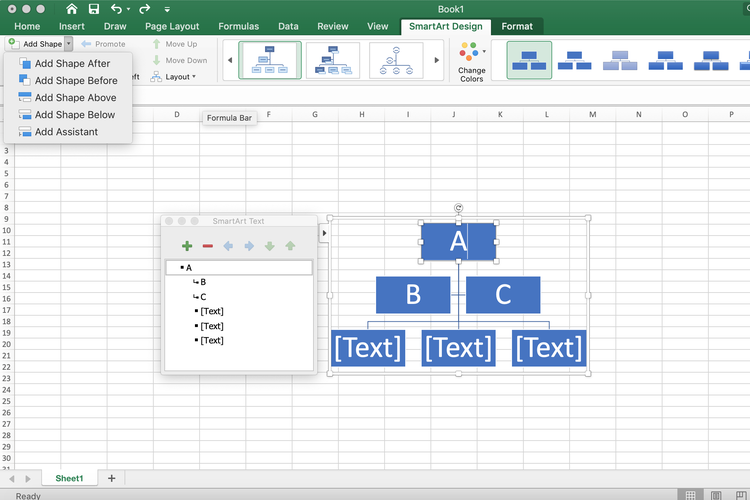Choose Add Shape Below from menu
This screenshot has height=500, width=750.
(74, 115)
